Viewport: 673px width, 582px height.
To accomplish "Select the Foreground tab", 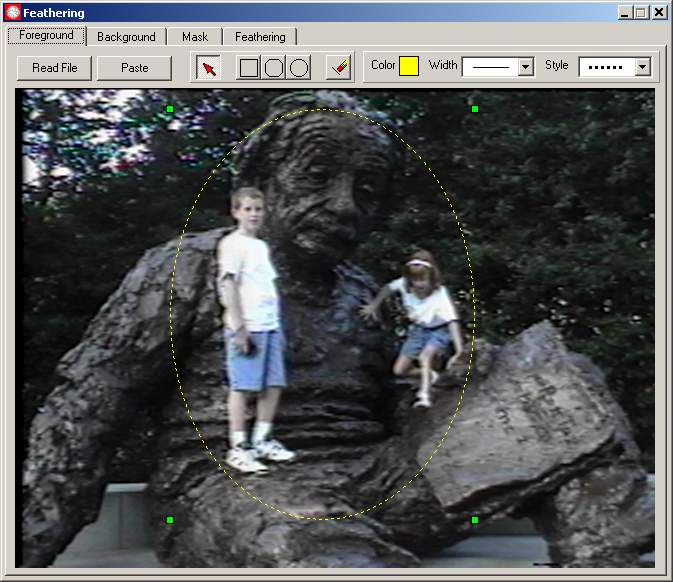I will [x=46, y=36].
